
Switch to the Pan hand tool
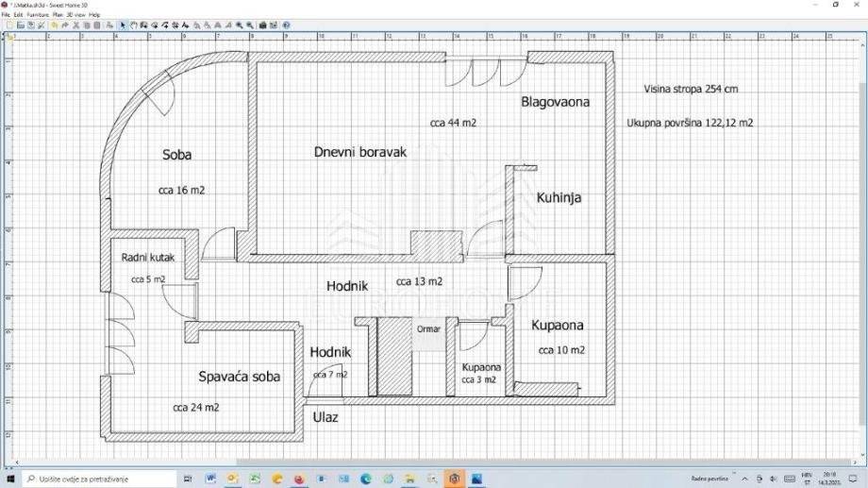tap(133, 25)
